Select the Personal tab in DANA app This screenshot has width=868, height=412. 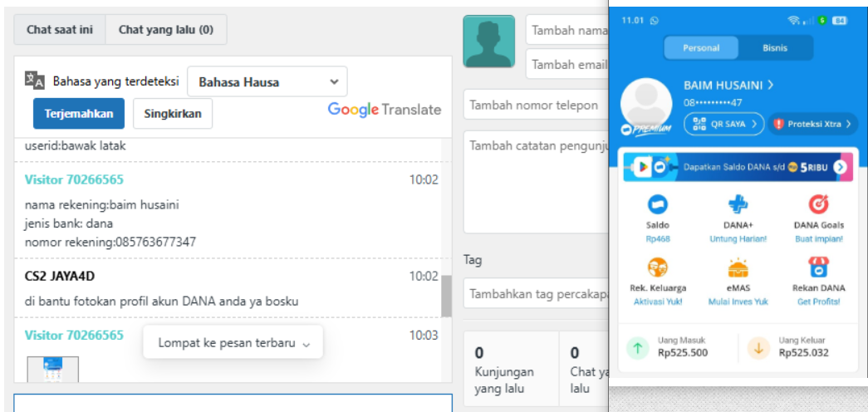pos(701,47)
